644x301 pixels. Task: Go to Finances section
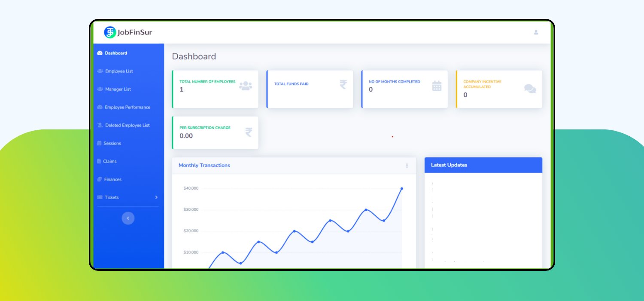pyautogui.click(x=112, y=180)
